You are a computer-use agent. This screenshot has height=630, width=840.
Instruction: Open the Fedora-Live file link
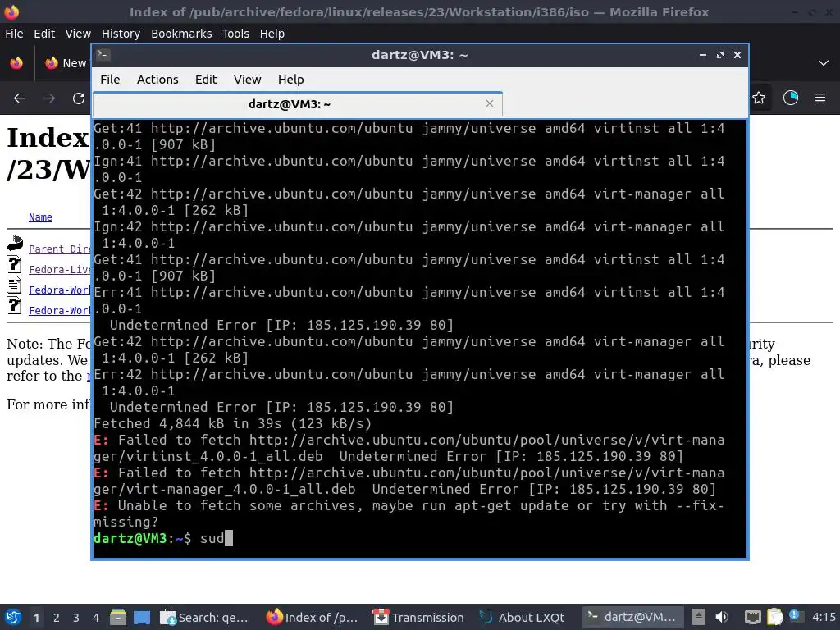click(x=59, y=269)
